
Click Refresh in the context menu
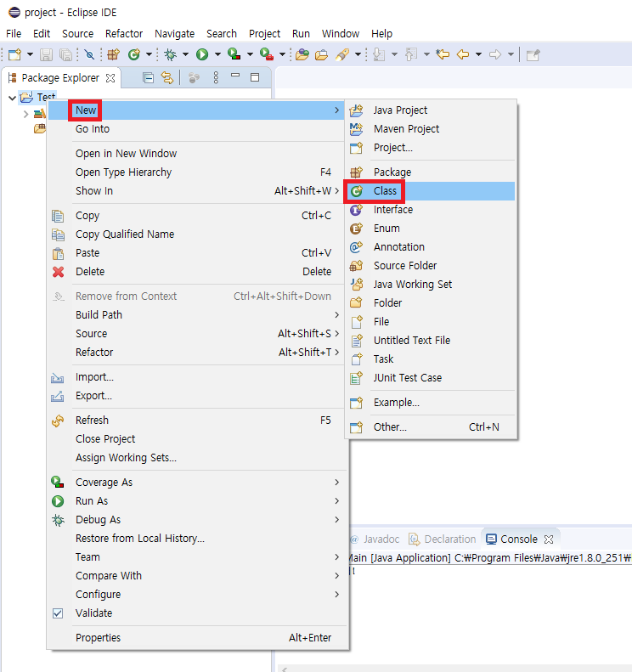pyautogui.click(x=198, y=421)
